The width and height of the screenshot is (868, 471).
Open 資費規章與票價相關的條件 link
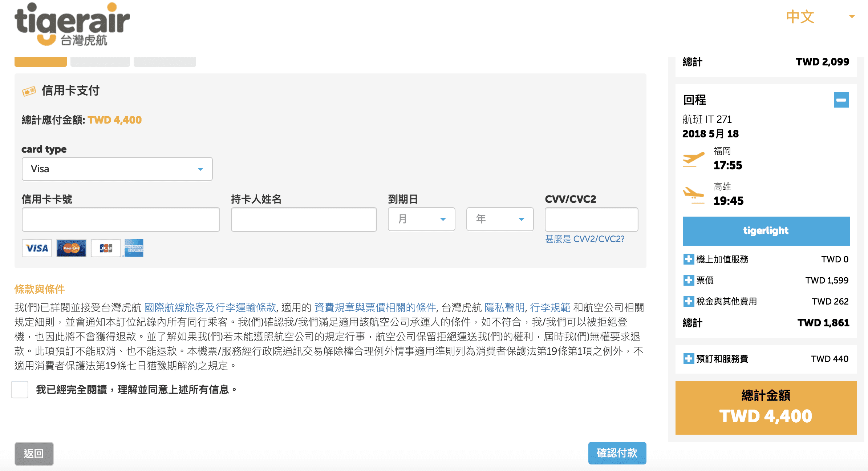[x=375, y=307]
